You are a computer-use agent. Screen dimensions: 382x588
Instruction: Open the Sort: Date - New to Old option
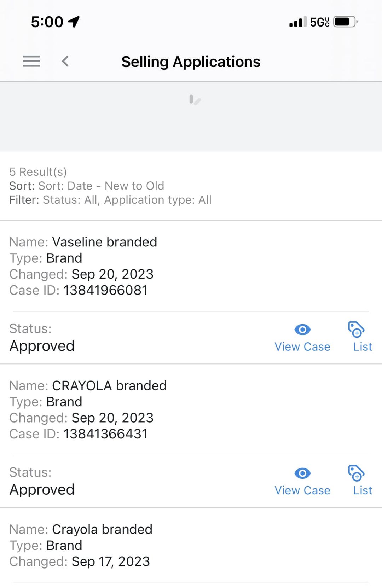point(87,186)
